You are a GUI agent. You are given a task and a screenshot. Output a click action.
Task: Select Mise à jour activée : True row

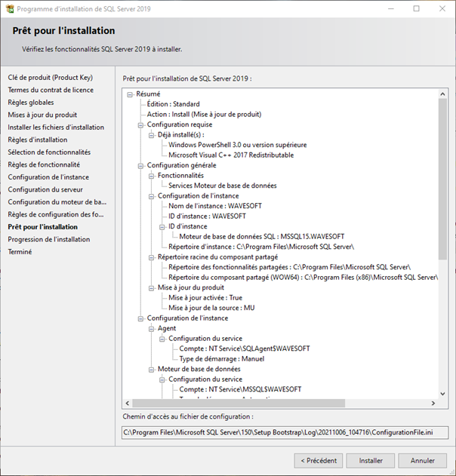205,298
